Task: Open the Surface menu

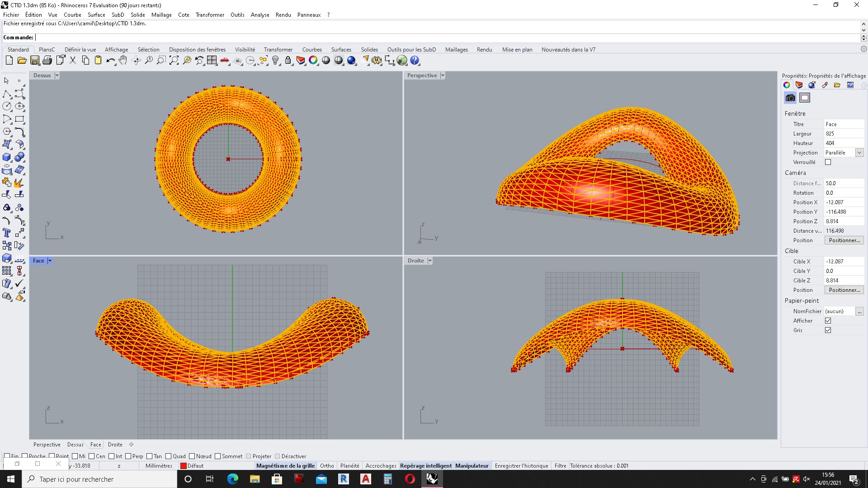Action: click(96, 14)
